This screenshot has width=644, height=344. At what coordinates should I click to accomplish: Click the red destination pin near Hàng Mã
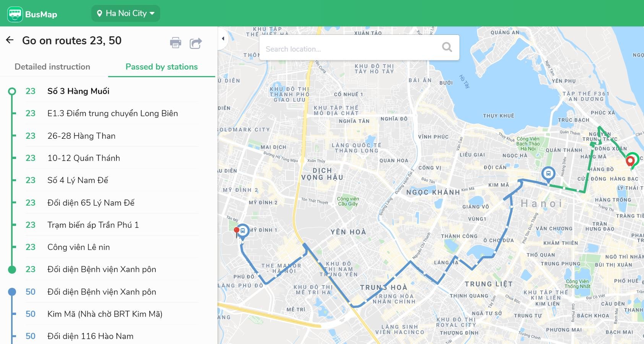(x=630, y=161)
